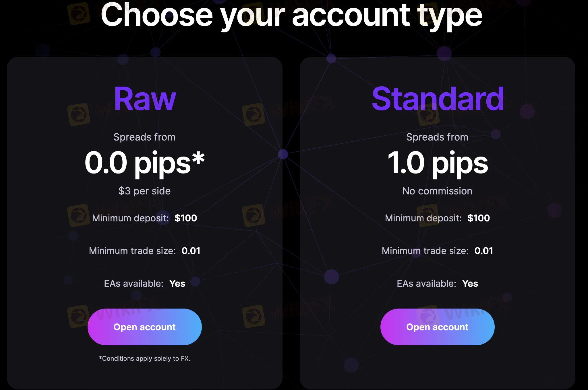Viewport: 588px width, 390px height.
Task: Click the Standard card's "Minimum deposit:" label
Action: 423,218
